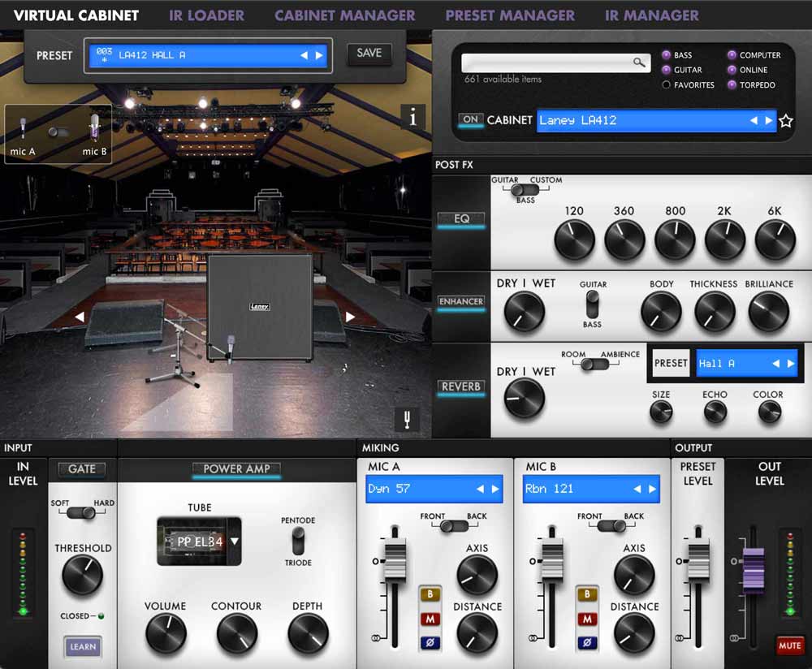
Task: Select next cabinet after Laney LA412
Action: pos(769,121)
